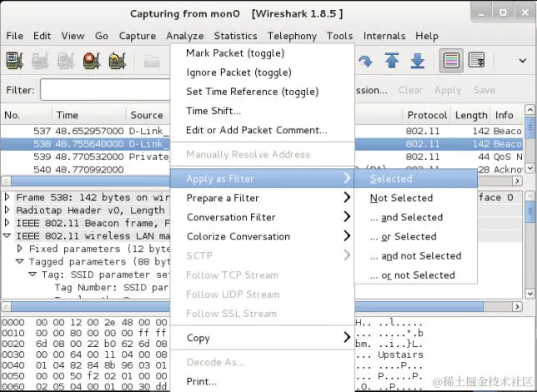Image resolution: width=537 pixels, height=392 pixels.
Task: Expand Radiotap Header tree node
Action: [x=7, y=209]
